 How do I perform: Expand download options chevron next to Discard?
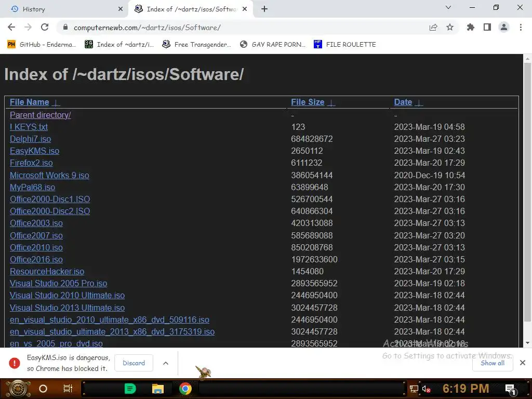point(166,363)
